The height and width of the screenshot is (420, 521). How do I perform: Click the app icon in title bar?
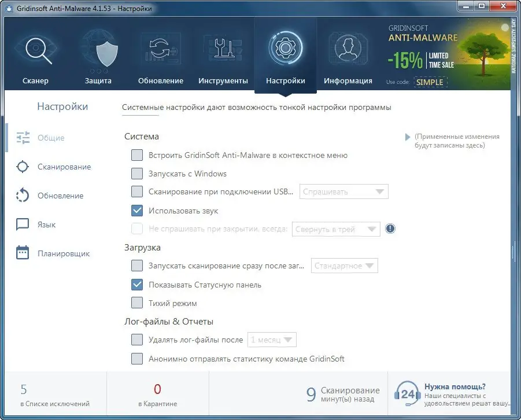coord(9,9)
